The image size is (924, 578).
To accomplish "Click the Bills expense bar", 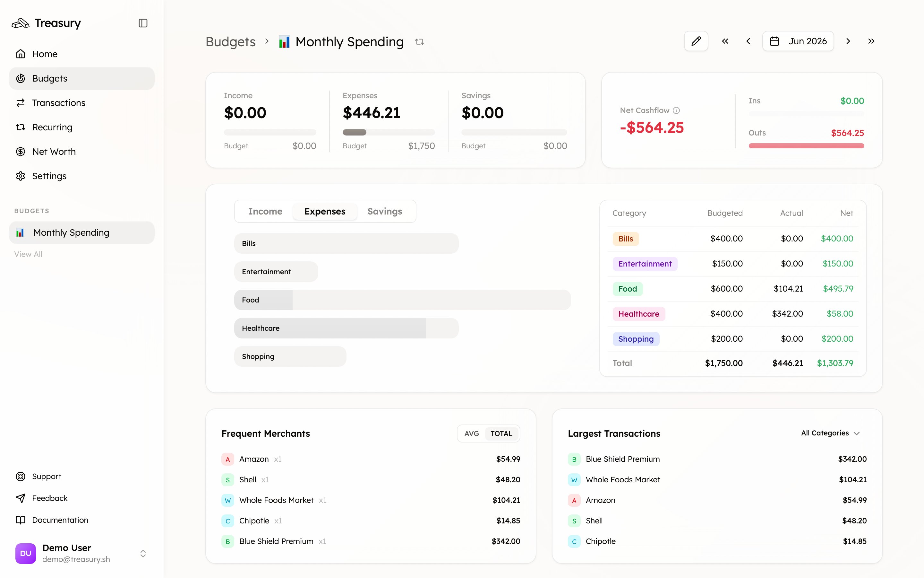I will (x=346, y=243).
